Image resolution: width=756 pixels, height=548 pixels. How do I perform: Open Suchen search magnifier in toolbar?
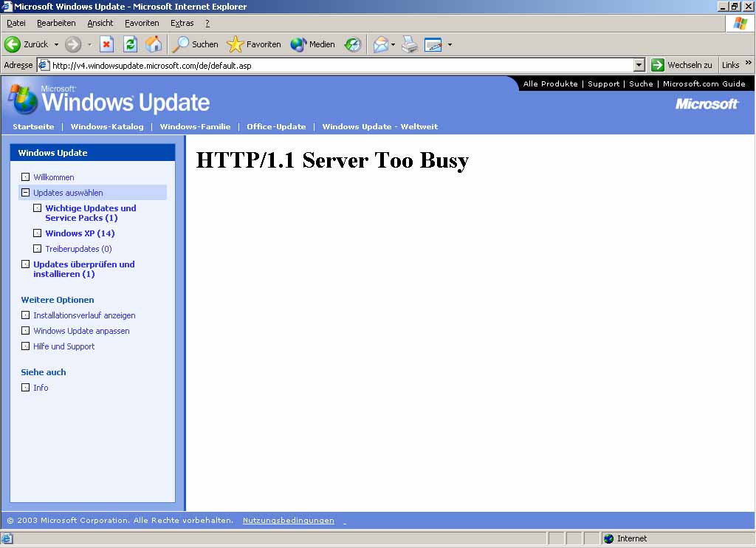(181, 44)
